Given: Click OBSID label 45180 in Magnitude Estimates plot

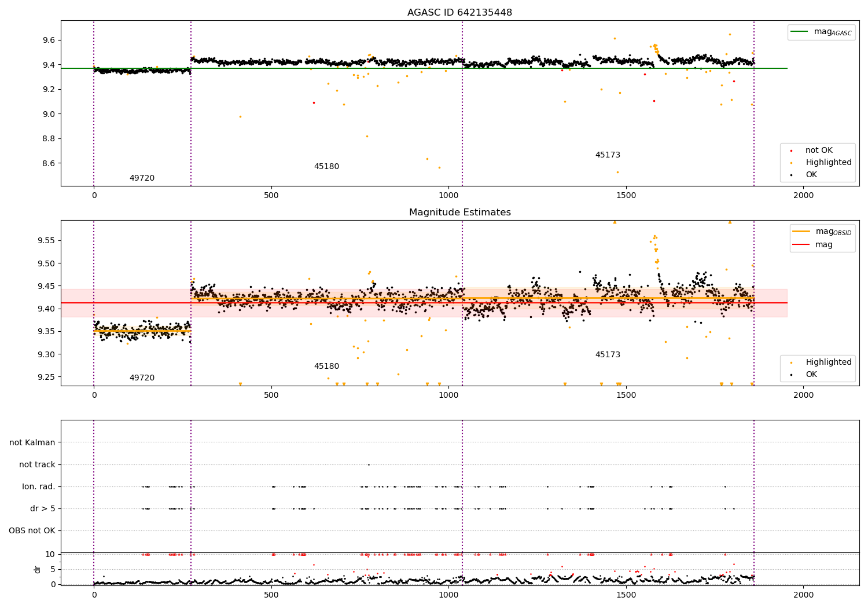Looking at the screenshot, I should point(326,367).
